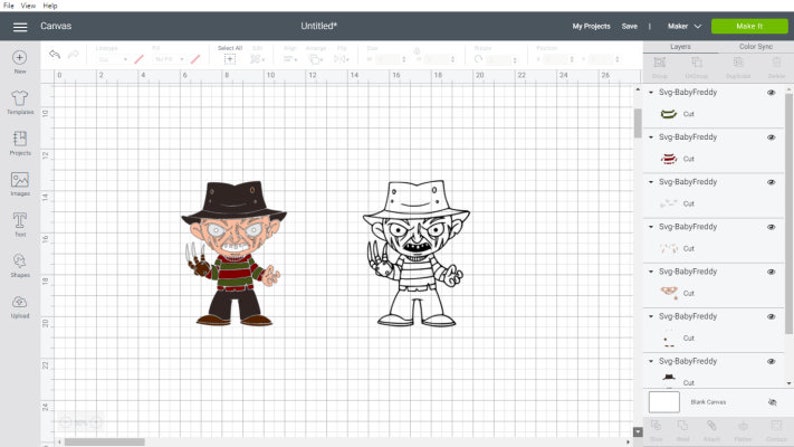Viewport: 794px width, 447px height.
Task: Click the Layers panel vertical scrollbar
Action: pyautogui.click(x=789, y=213)
